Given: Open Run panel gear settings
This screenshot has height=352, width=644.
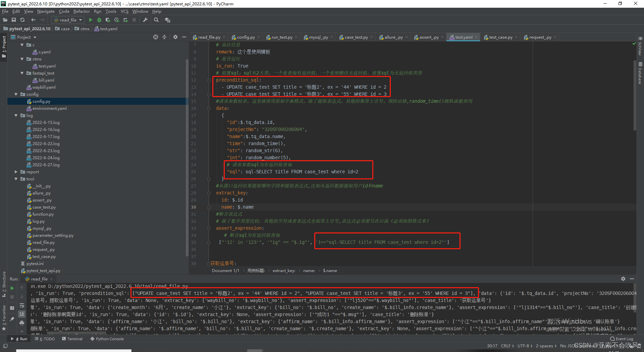Looking at the screenshot, I should pos(623,279).
